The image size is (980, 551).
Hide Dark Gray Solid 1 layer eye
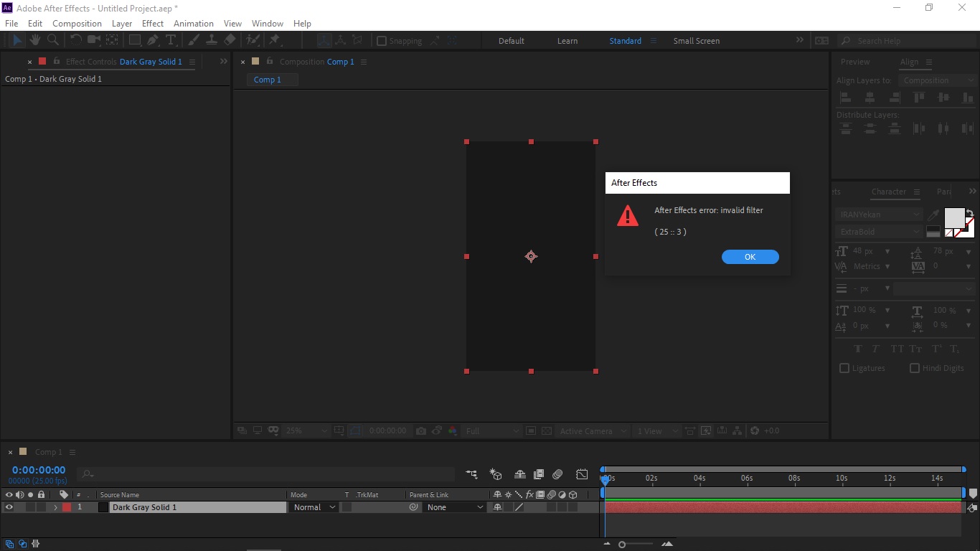click(9, 507)
